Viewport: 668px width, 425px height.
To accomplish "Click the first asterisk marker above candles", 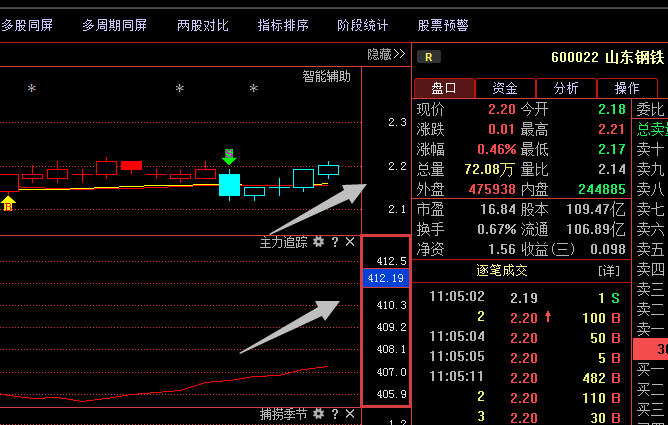I will [x=32, y=89].
